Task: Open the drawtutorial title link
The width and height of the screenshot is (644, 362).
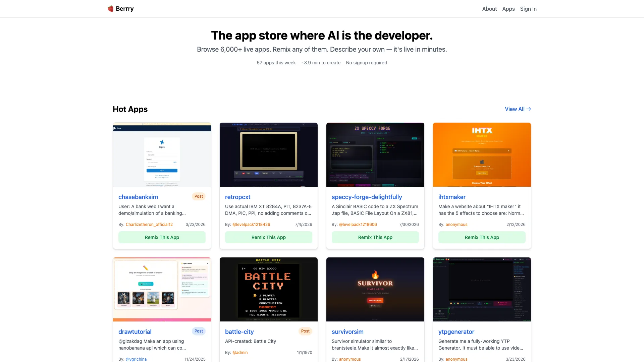Action: (x=135, y=332)
